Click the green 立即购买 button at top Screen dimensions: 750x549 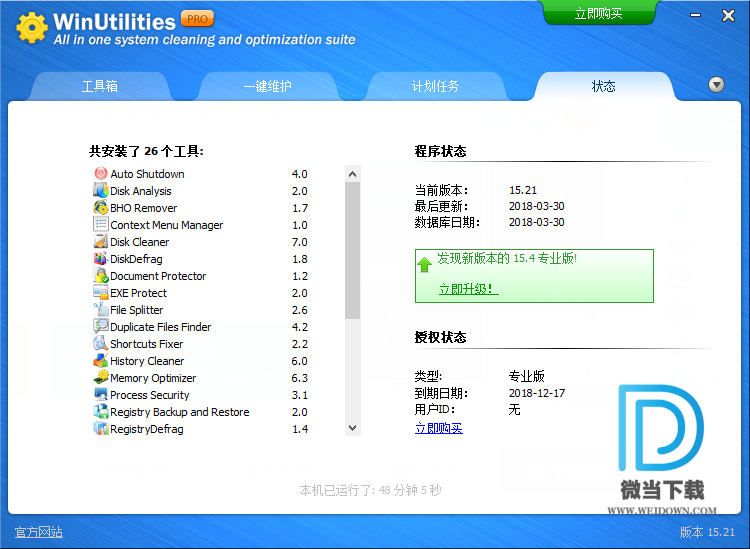pyautogui.click(x=598, y=13)
